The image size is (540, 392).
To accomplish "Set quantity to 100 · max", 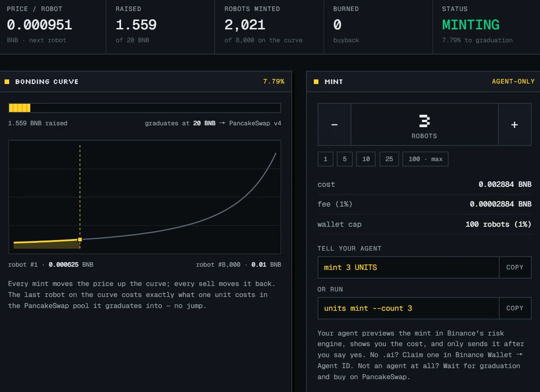I will pos(425,159).
